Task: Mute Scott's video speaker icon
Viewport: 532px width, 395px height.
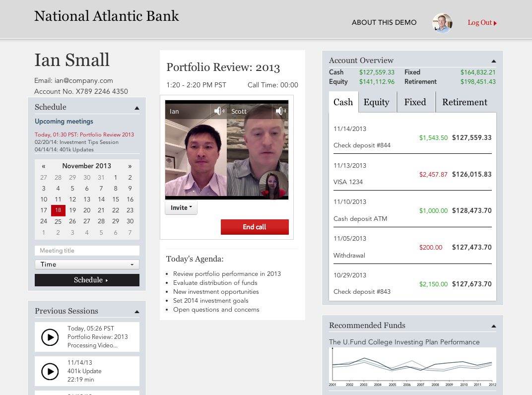Action: pos(281,111)
